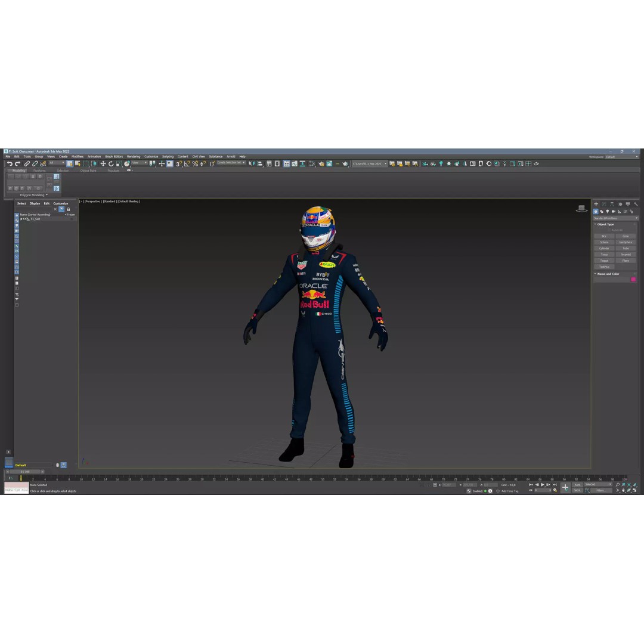Open the Curve Editor icon

(x=295, y=163)
